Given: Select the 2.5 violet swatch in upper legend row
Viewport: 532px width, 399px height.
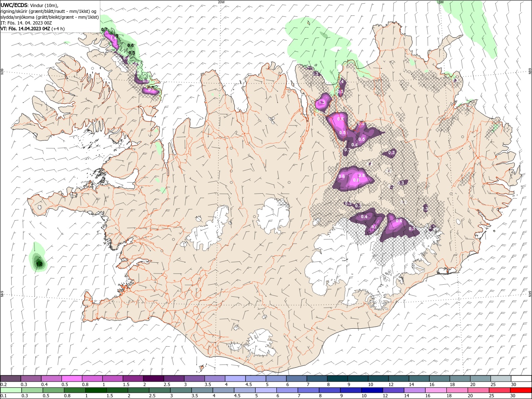Looking at the screenshot, I should 173,379.
